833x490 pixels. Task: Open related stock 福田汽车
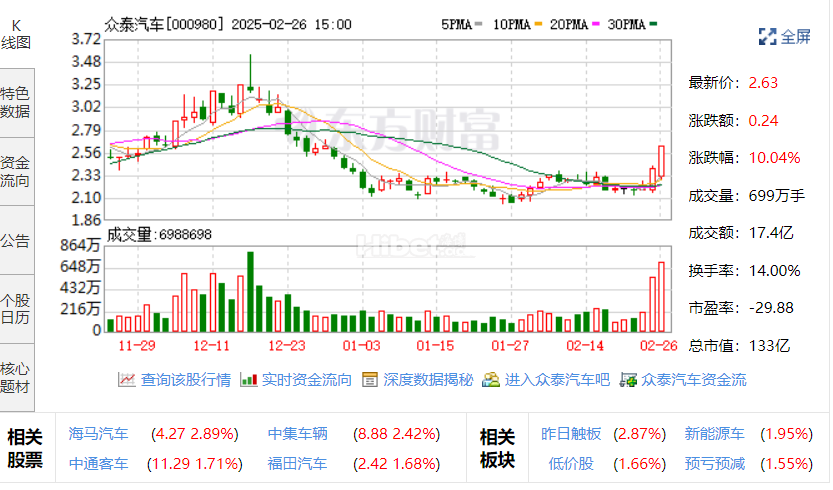pos(298,464)
